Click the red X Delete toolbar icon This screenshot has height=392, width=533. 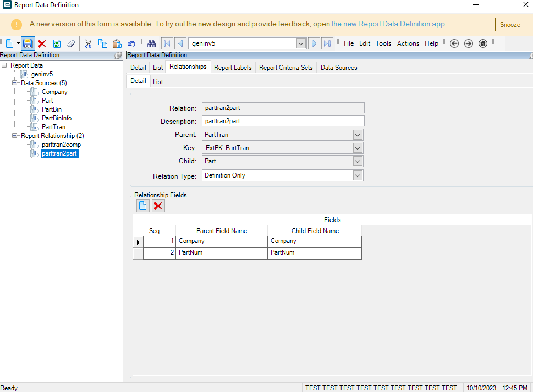coord(42,43)
